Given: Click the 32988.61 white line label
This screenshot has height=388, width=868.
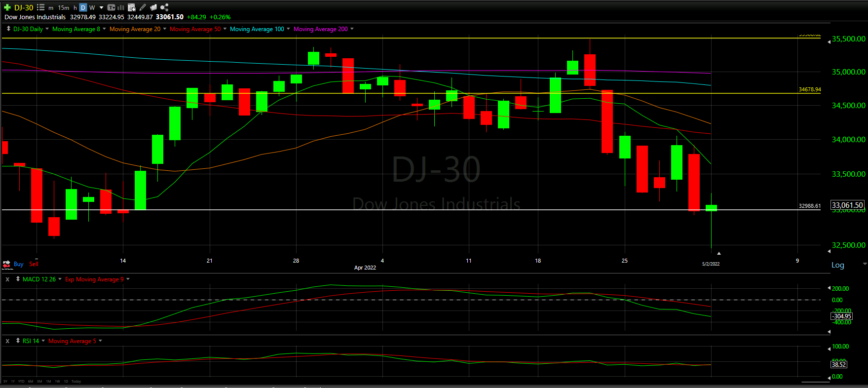Looking at the screenshot, I should [x=810, y=206].
